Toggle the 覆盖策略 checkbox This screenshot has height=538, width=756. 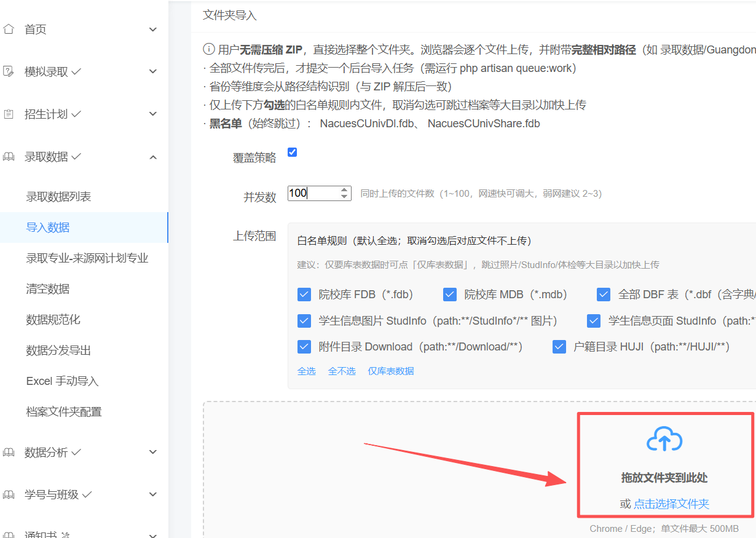tap(293, 152)
